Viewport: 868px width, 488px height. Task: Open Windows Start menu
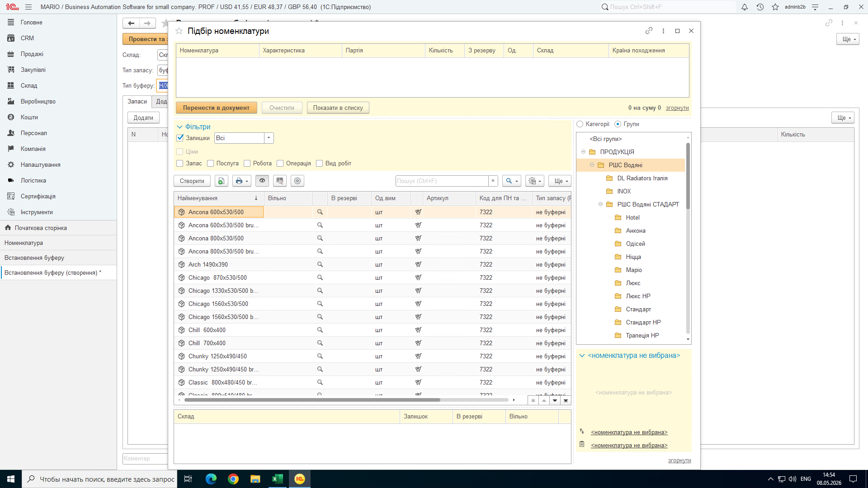click(x=11, y=479)
